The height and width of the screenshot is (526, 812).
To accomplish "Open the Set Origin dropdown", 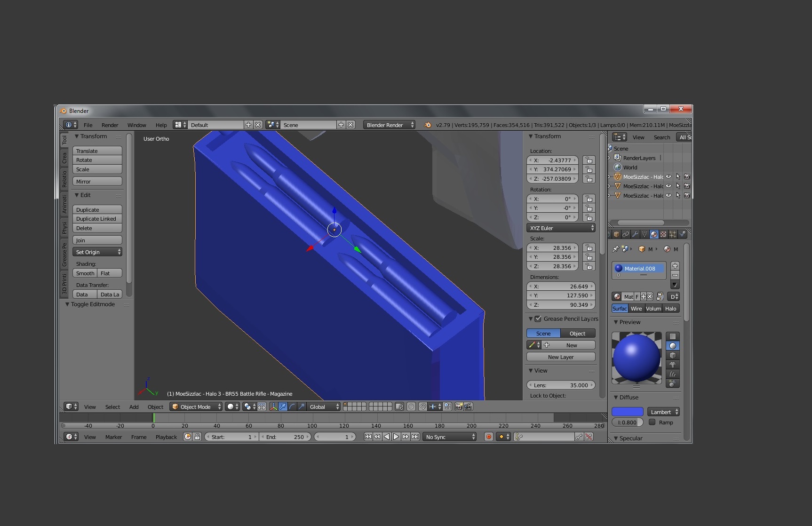I will pos(97,252).
